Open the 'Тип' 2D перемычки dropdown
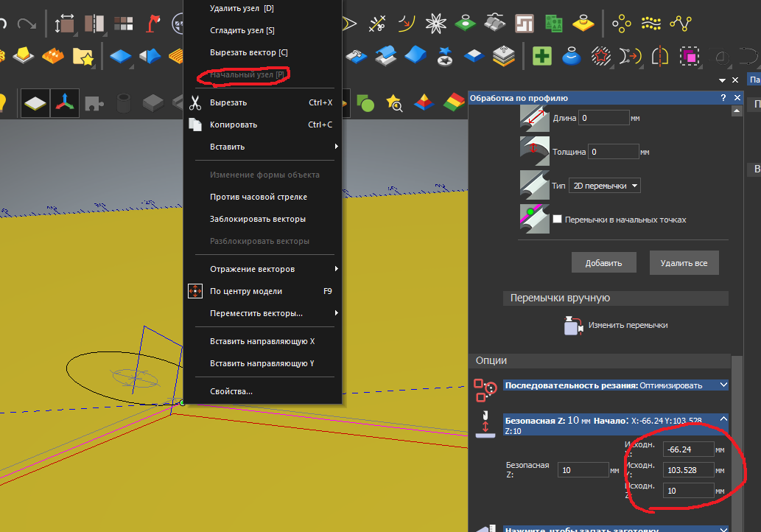Viewport: 761px width, 532px height. click(604, 186)
